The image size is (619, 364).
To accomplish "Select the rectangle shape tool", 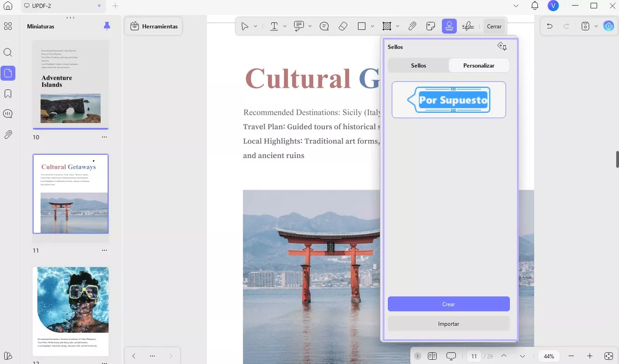I will click(x=362, y=27).
